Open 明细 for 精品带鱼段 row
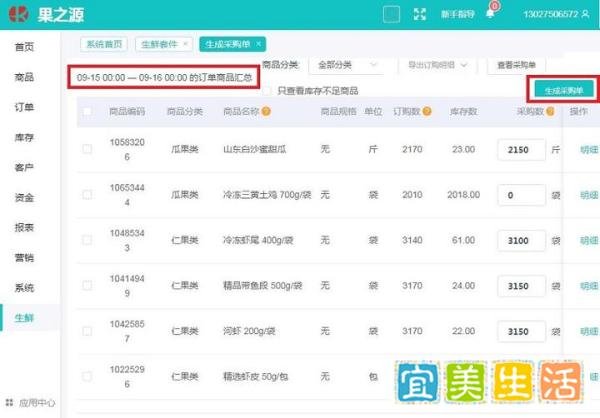This screenshot has width=600, height=418. coord(589,286)
